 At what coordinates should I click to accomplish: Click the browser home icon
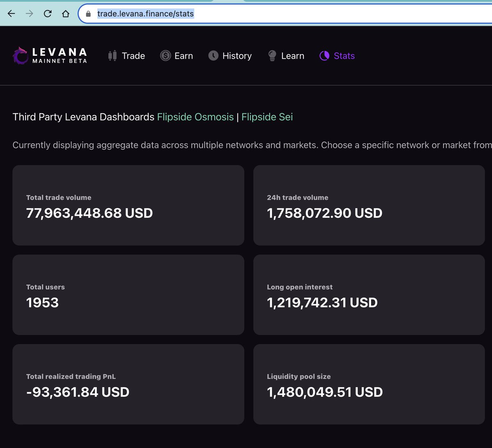pos(66,13)
